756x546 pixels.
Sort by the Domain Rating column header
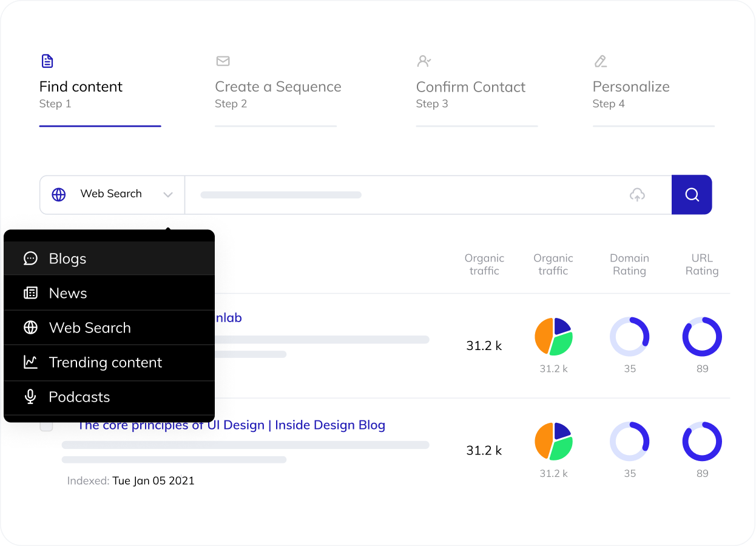click(x=629, y=265)
